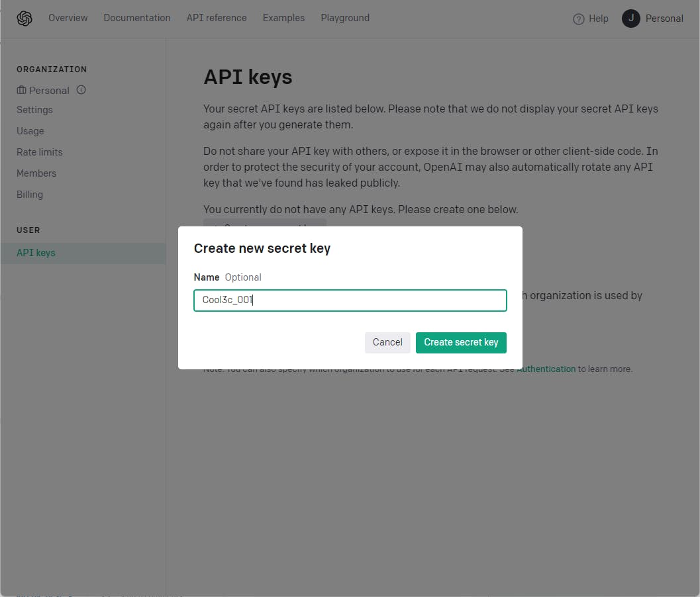
Task: Click the info icon next to Personal
Action: [81, 90]
